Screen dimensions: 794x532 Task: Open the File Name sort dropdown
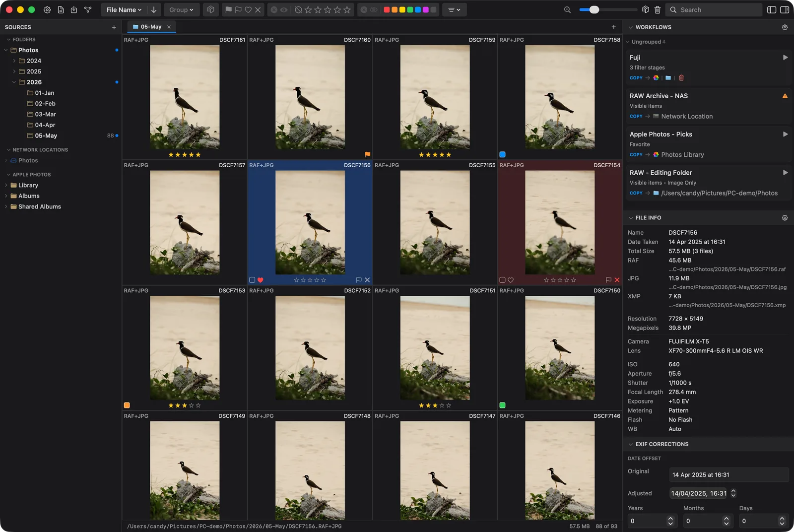[x=124, y=10]
